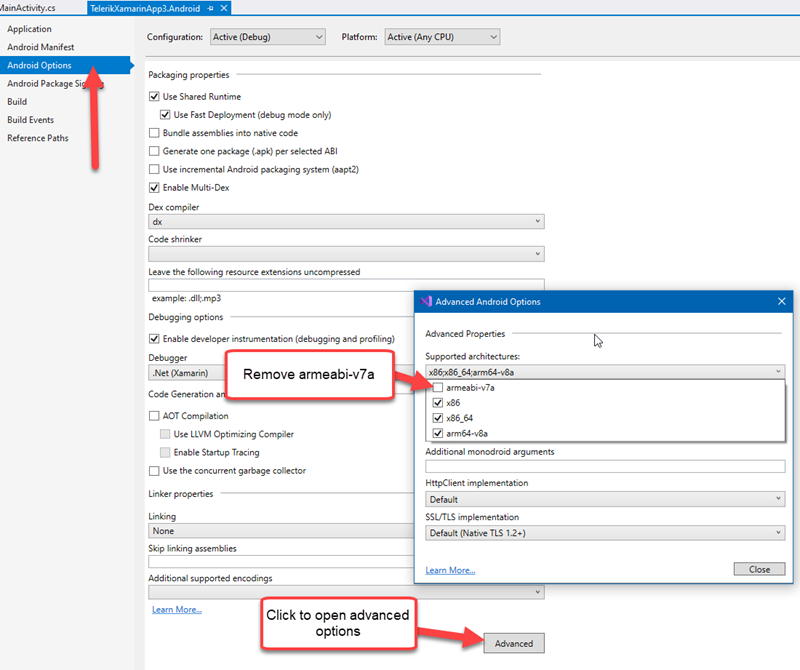Screen dimensions: 800x670
Task: Enable the concurrent garbage collector checkbox
Action: pyautogui.click(x=154, y=470)
